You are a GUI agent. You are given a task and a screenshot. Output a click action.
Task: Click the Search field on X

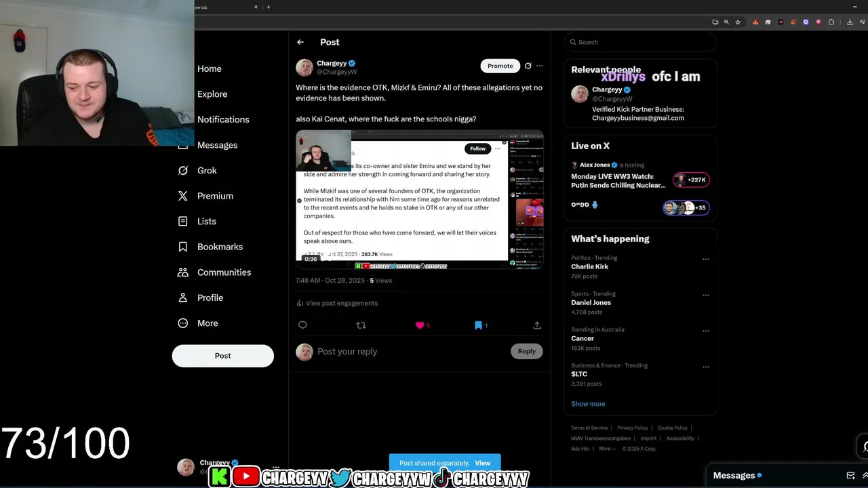coord(640,42)
